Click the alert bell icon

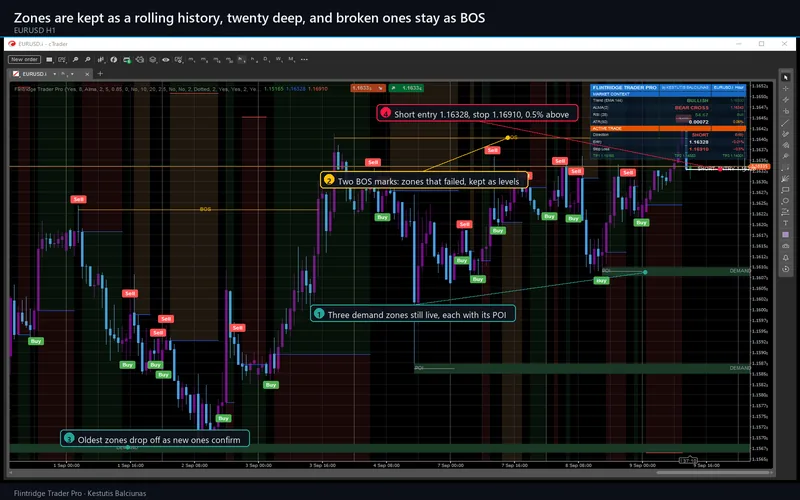click(x=786, y=258)
